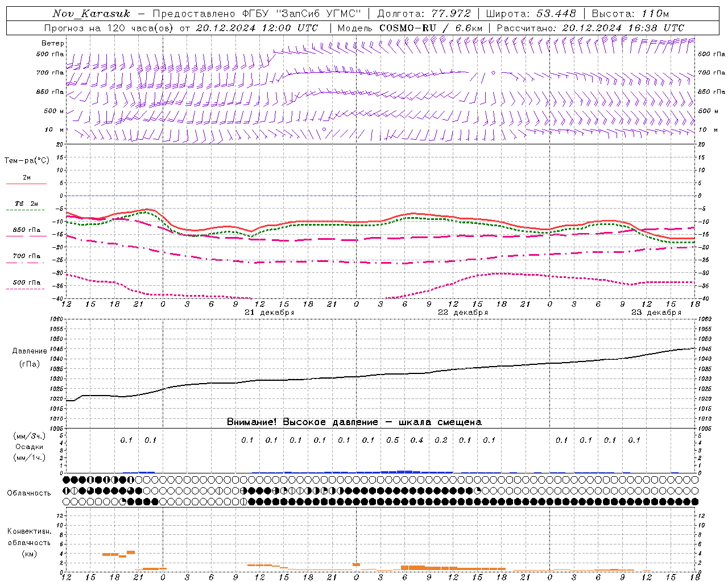
Task: Click the "Давление" pressure panel label
Action: [30, 351]
